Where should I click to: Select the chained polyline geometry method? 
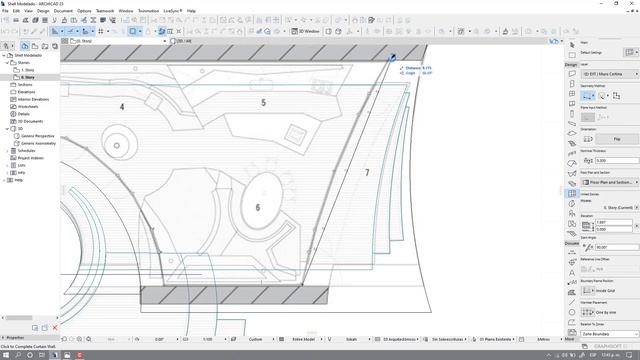click(x=587, y=96)
